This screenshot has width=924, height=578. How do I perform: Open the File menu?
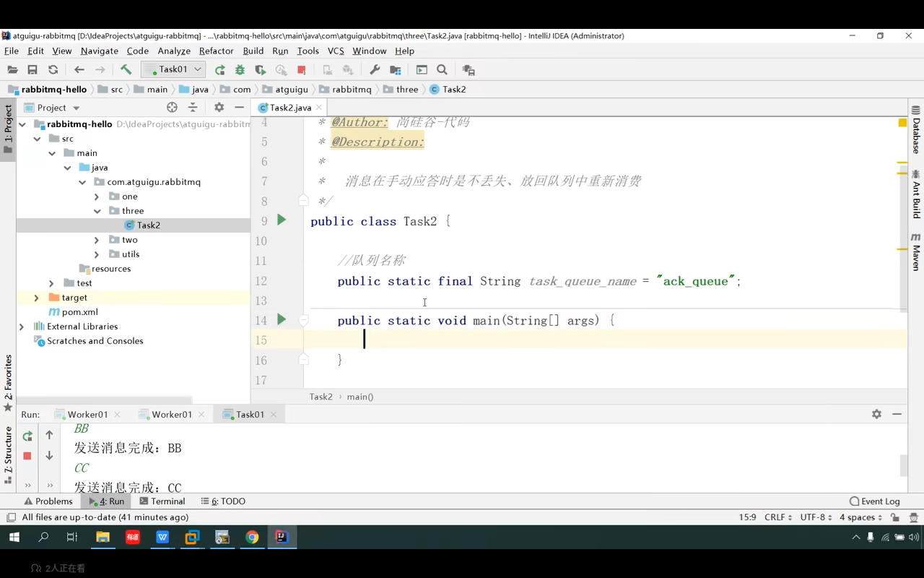(12, 51)
